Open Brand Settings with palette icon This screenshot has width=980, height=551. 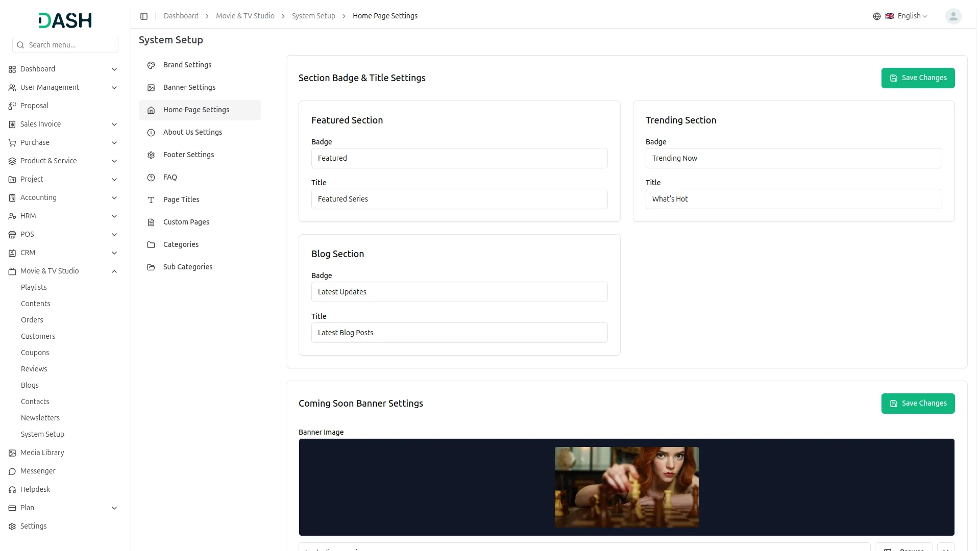click(151, 65)
